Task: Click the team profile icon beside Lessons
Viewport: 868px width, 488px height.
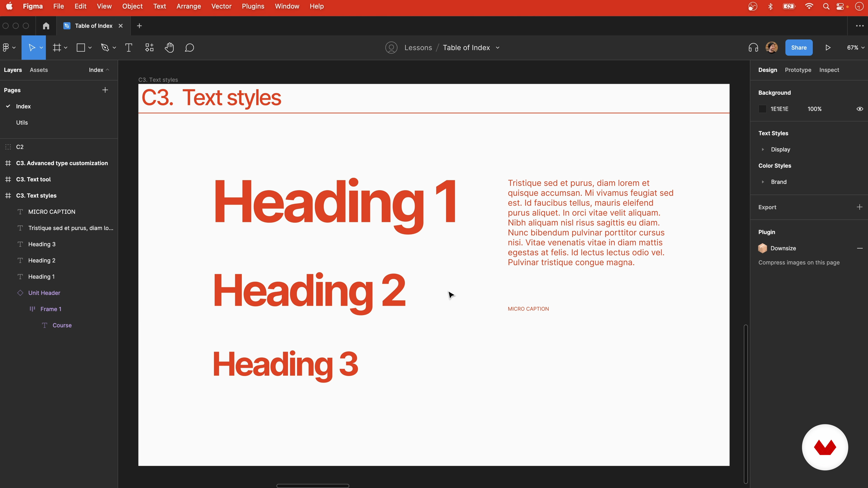Action: 391,47
